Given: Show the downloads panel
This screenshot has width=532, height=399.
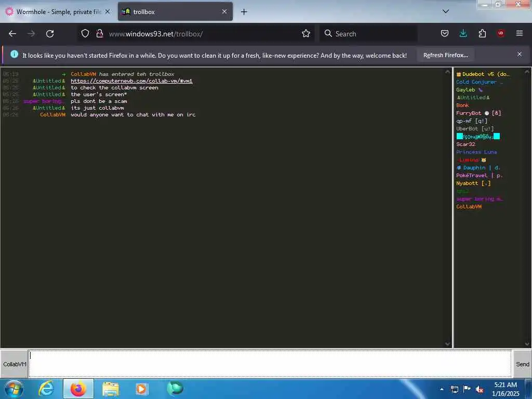Looking at the screenshot, I should click(463, 33).
